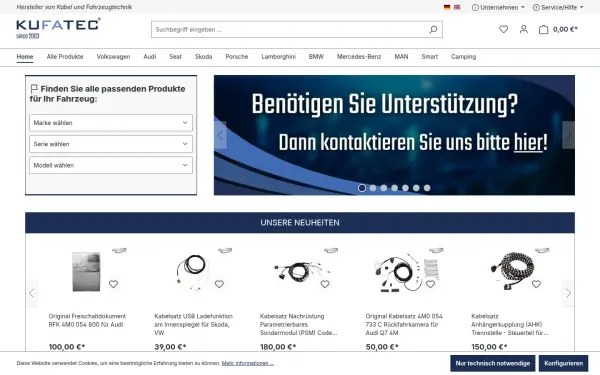
Task: Open Kabelsatz Anhängerkupplung Trennstelle title
Action: click(x=510, y=324)
